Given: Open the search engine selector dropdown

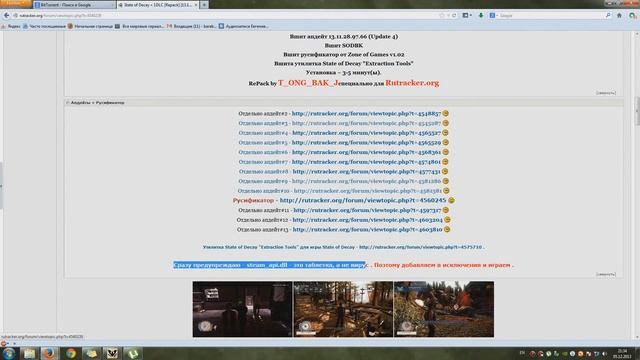Looking at the screenshot, I should coord(493,16).
